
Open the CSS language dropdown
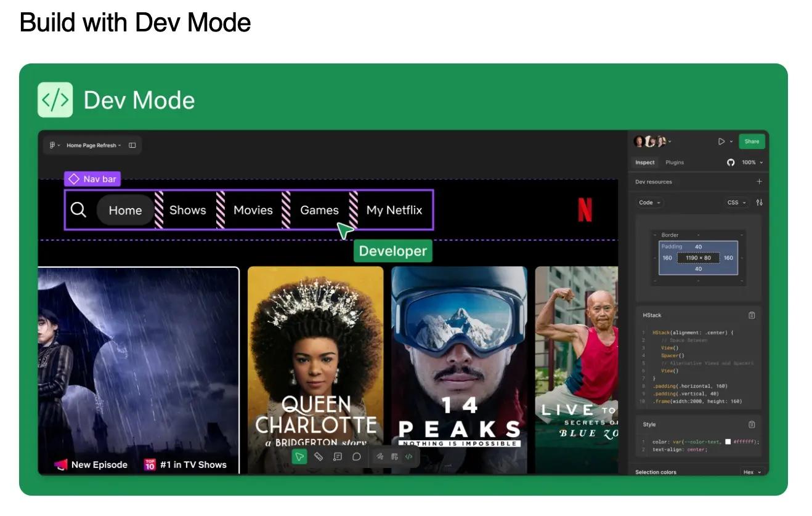pos(736,203)
